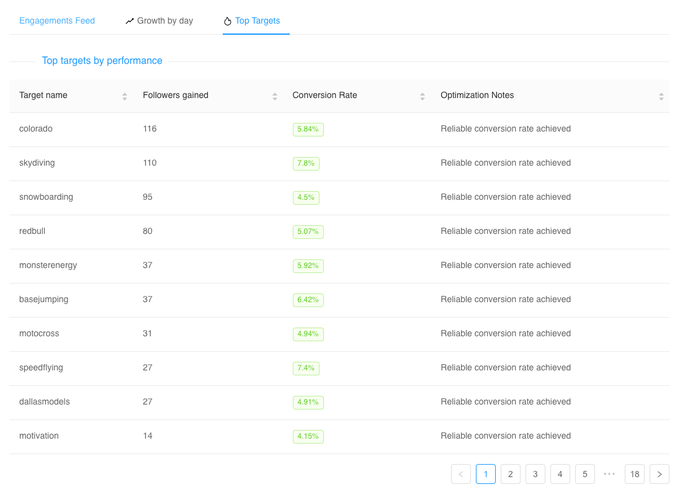Go to previous page arrow
The width and height of the screenshot is (680, 492).
coord(461,474)
